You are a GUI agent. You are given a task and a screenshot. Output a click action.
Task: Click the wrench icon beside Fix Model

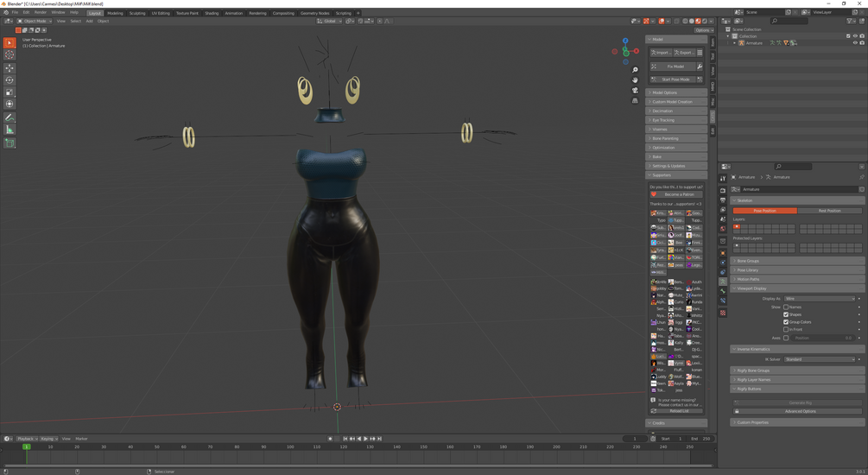700,66
